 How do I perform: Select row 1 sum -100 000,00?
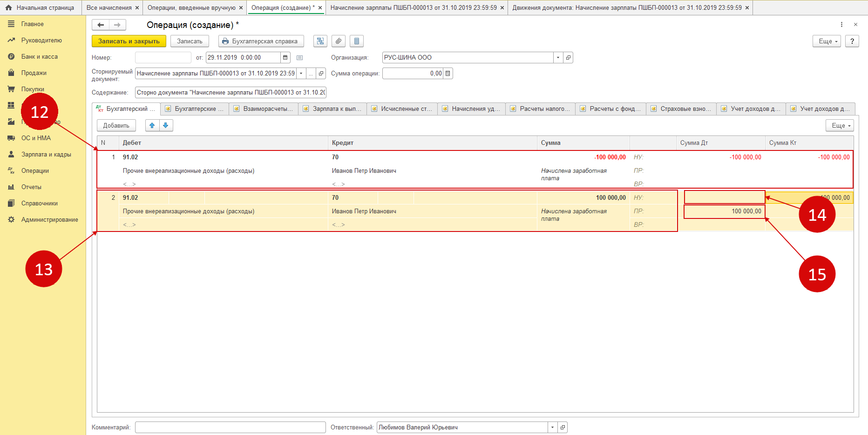(x=610, y=157)
